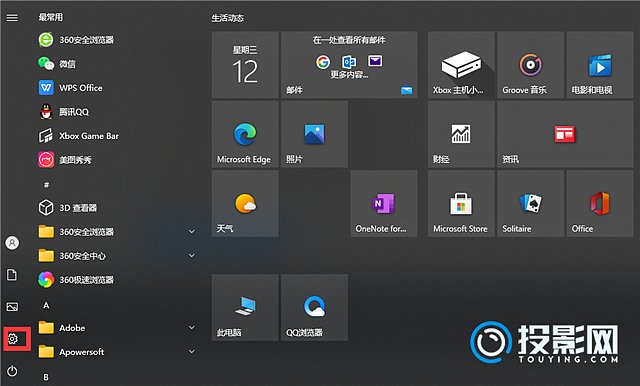Expand the Start hamburger menu
Viewport: 640px width, 386px height.
pos(12,18)
